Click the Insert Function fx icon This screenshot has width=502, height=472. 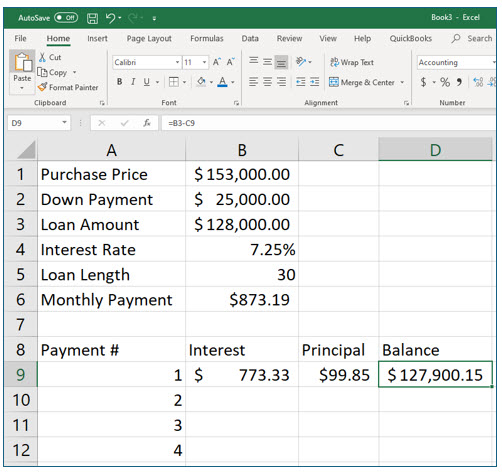point(147,123)
